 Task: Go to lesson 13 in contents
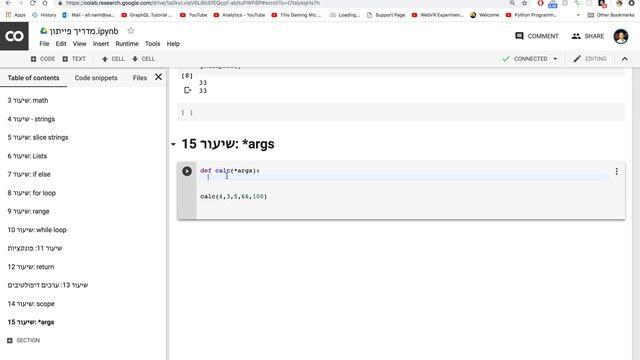[x=48, y=285]
